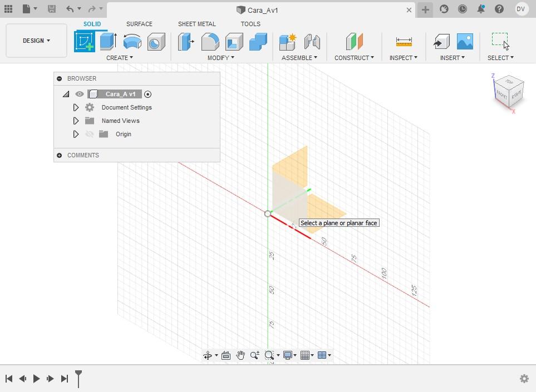Toggle visibility of Cara_A v1 component
The image size is (536, 392).
coord(79,94)
